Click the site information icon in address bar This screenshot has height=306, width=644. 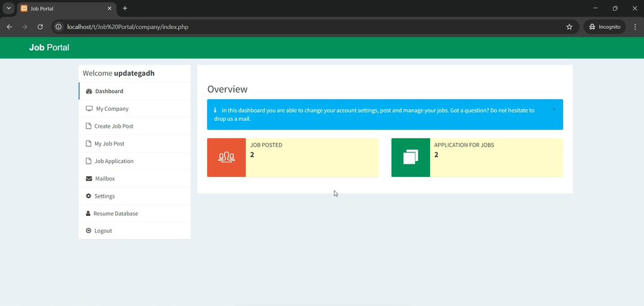pyautogui.click(x=58, y=26)
